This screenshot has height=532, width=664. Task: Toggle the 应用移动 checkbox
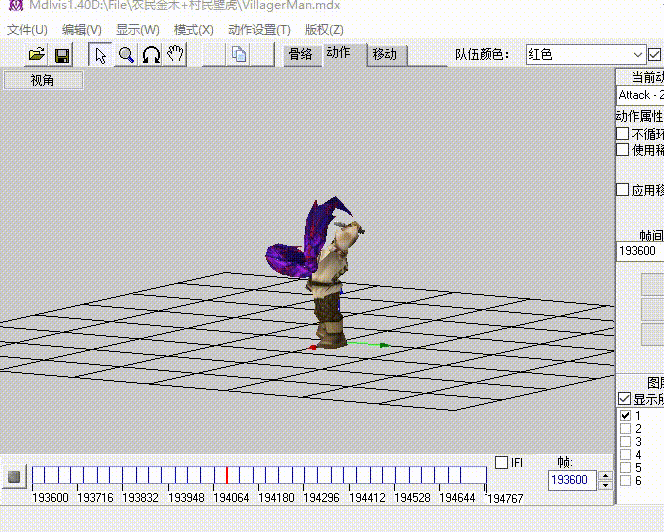622,189
